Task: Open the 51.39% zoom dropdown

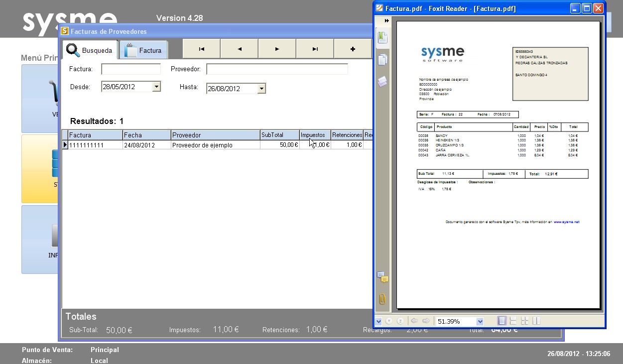Action: [x=480, y=322]
